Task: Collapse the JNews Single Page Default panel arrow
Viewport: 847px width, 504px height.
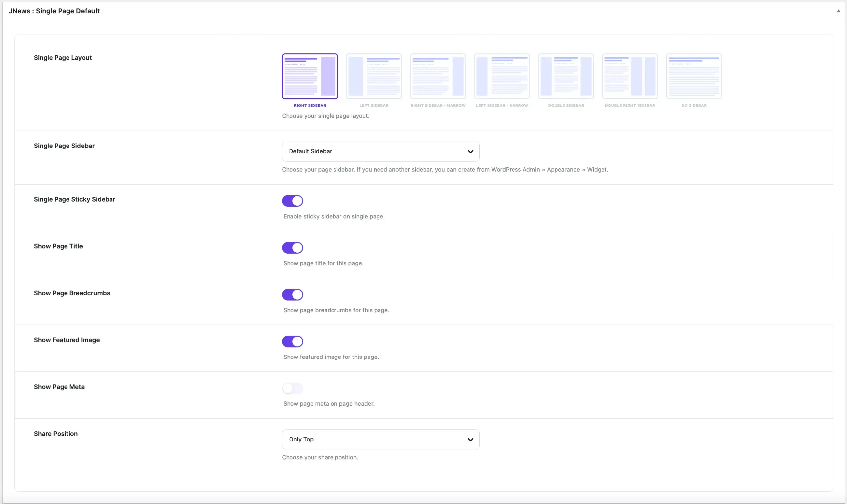Action: click(838, 11)
